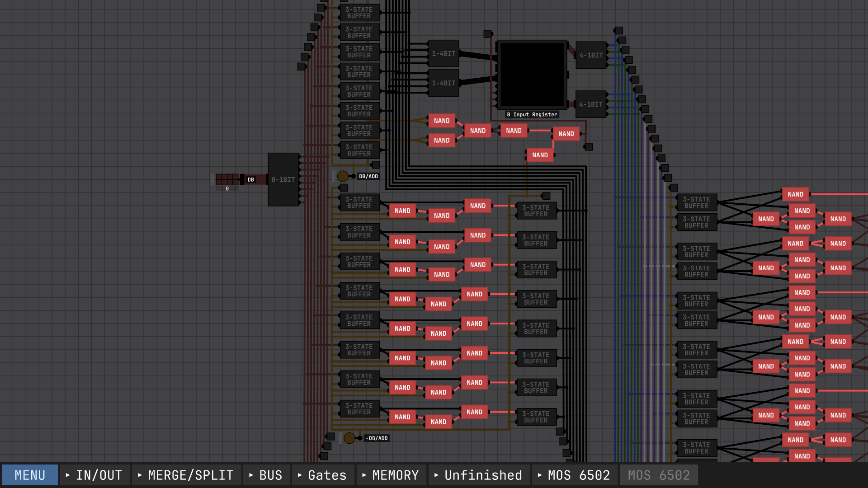Select the NAND gate just left of the rightmost B Register NAND
This screenshot has width=868, height=488.
click(x=514, y=131)
